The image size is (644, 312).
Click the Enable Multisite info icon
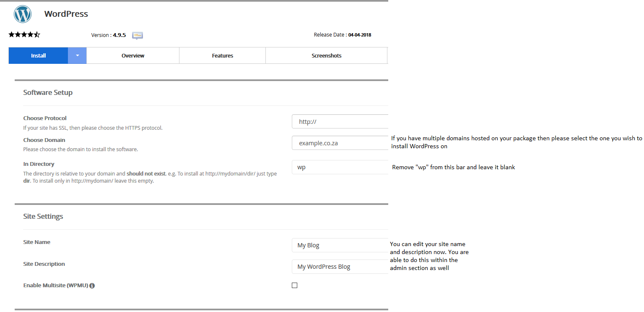(x=92, y=286)
